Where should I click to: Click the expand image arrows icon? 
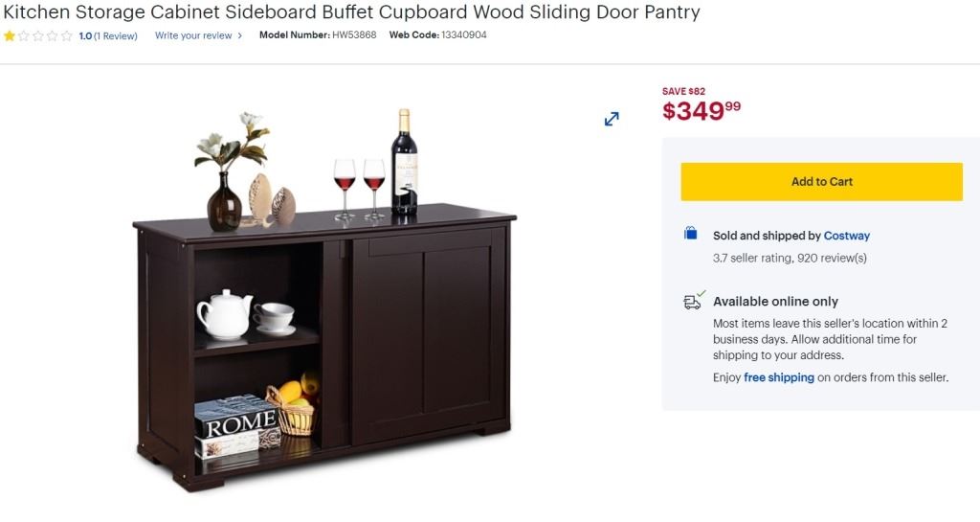[612, 119]
